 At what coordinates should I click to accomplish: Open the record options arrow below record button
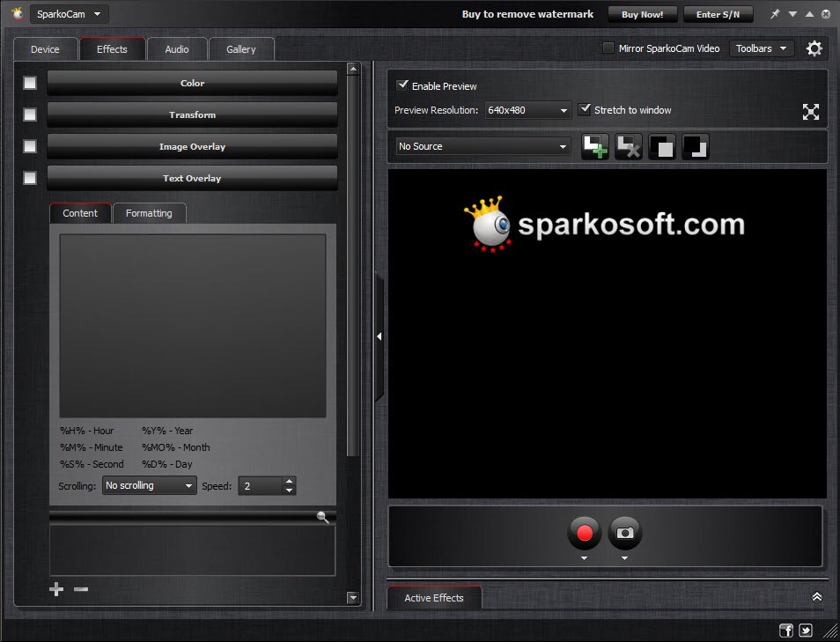pyautogui.click(x=585, y=558)
